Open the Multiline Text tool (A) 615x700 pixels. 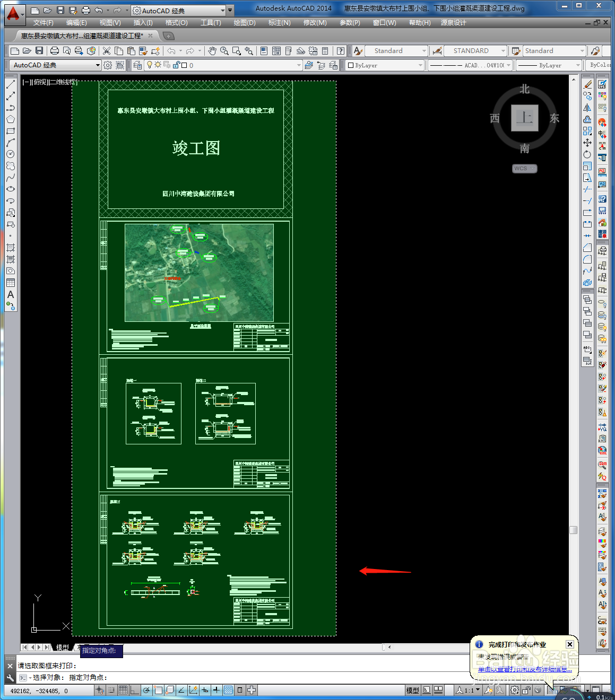[x=11, y=294]
